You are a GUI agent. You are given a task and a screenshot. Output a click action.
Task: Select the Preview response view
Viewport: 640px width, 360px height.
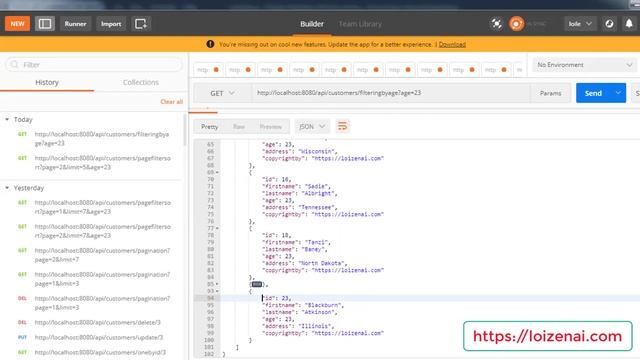click(x=271, y=127)
